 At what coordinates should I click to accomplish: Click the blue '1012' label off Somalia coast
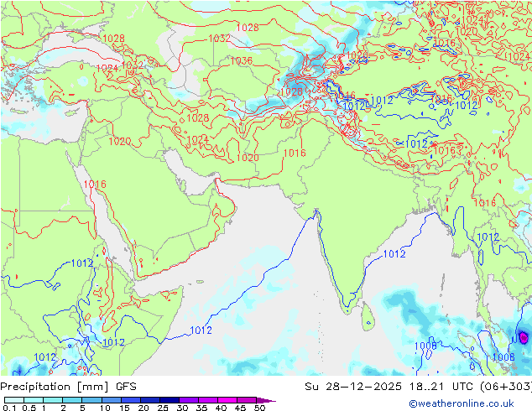tap(201, 330)
